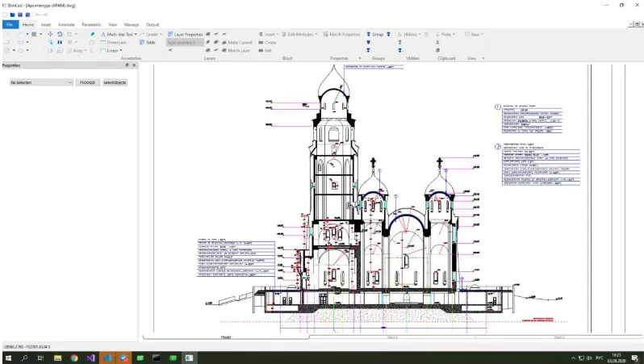Show hidden tray icons chevron
The image size is (644, 364).
click(573, 358)
